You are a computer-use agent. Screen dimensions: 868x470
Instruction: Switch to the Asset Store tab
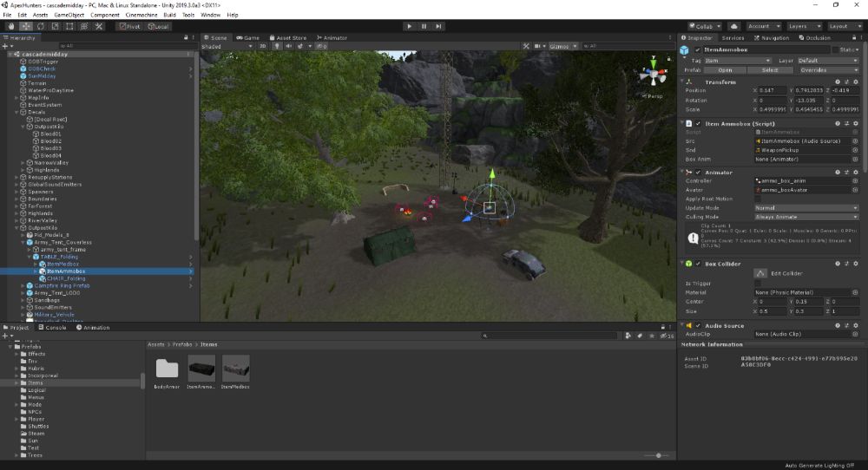point(288,37)
